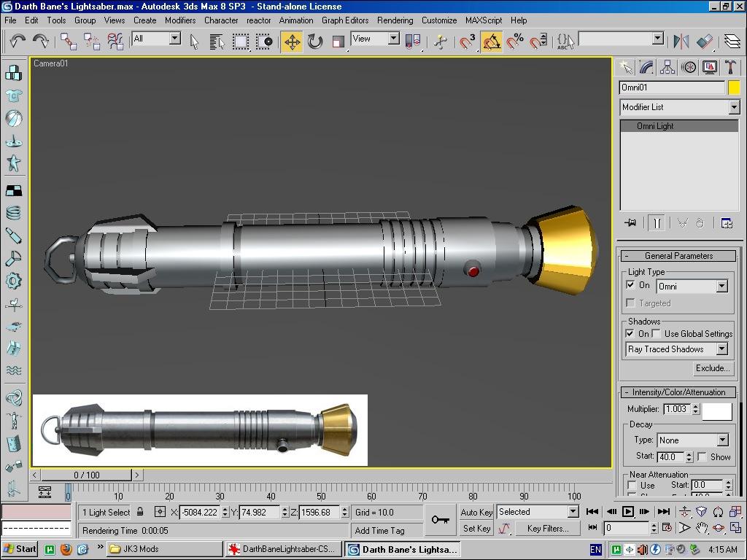Select the Undo arrow in the toolbar

pos(17,41)
